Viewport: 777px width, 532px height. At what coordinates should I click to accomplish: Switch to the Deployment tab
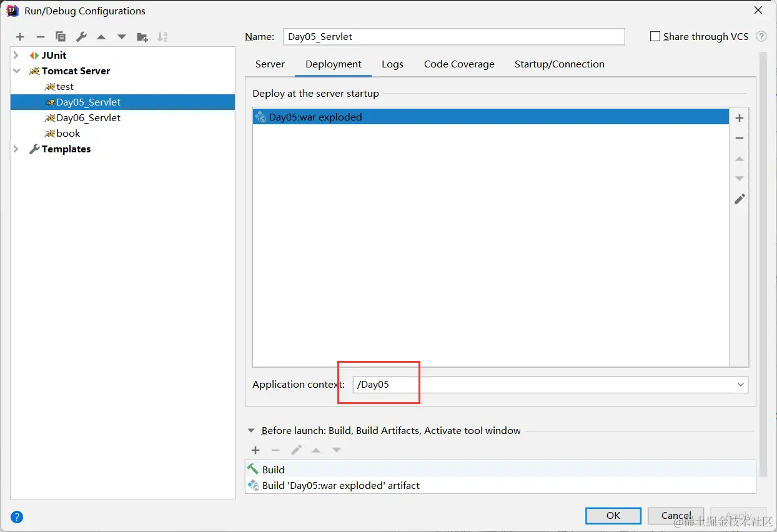tap(334, 64)
